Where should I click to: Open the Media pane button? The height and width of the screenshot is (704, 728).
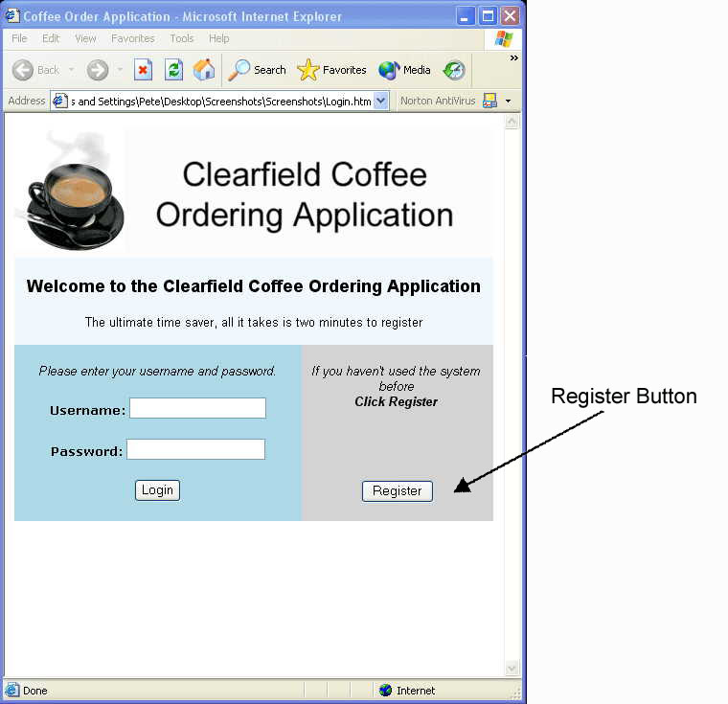[x=404, y=70]
